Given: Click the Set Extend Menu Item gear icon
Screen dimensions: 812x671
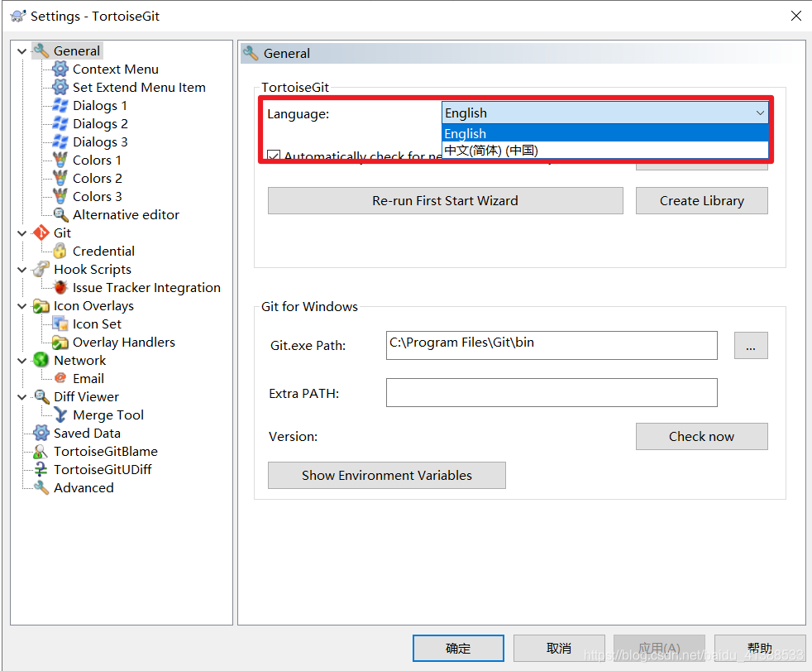Looking at the screenshot, I should pos(60,87).
